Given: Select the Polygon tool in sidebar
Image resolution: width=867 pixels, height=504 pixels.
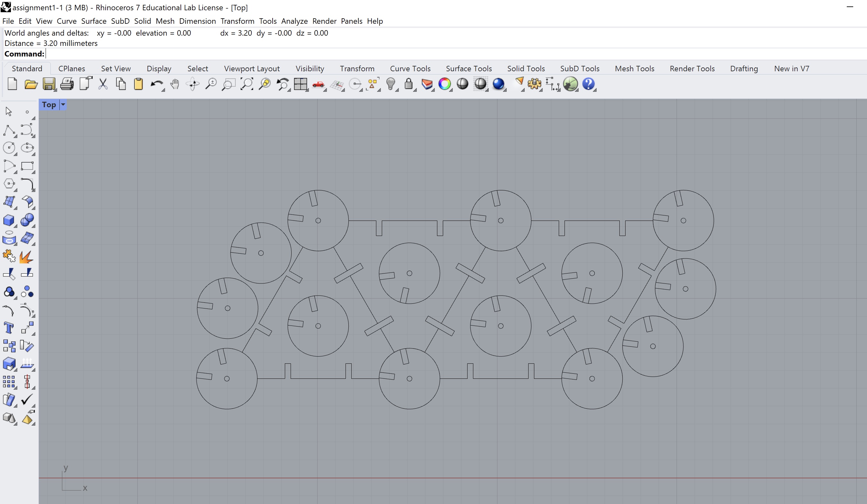Looking at the screenshot, I should coord(9,184).
